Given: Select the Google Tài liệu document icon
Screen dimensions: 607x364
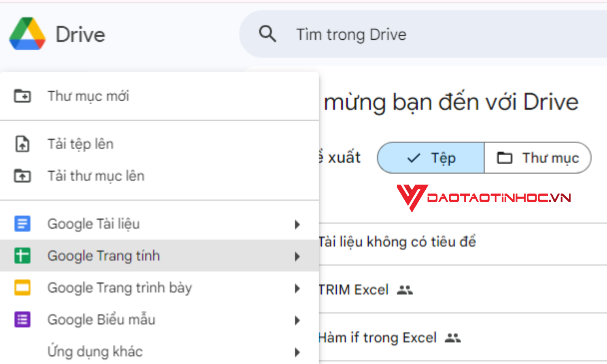Looking at the screenshot, I should click(22, 223).
